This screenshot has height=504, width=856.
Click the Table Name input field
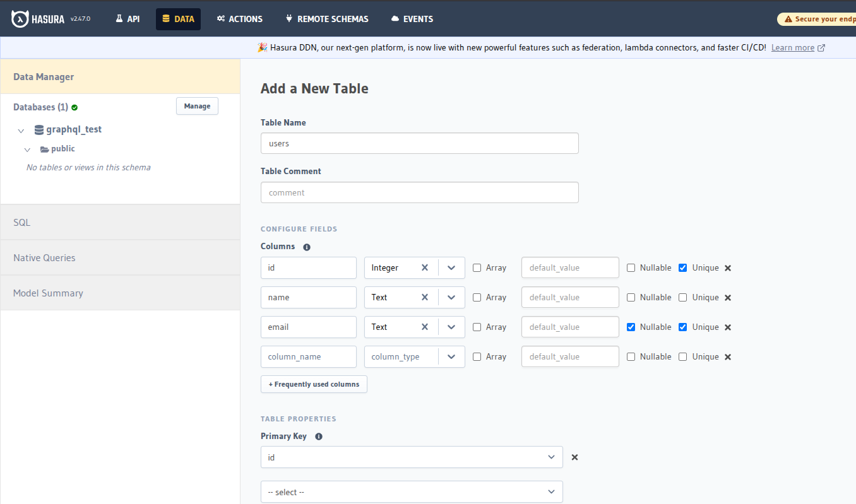tap(419, 143)
